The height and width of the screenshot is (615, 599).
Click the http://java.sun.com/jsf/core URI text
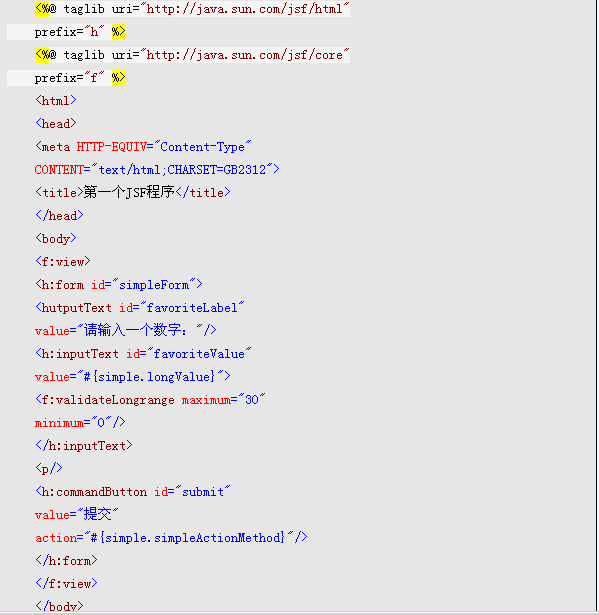[244, 55]
